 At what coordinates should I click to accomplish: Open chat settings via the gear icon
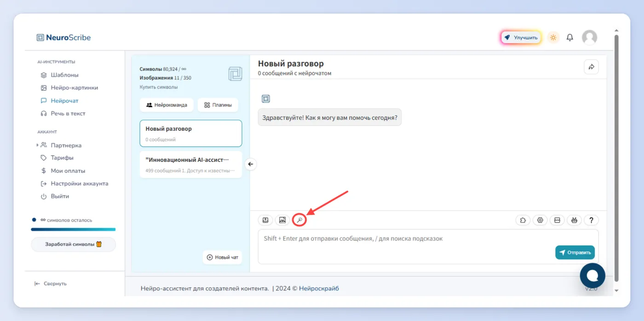pos(540,220)
